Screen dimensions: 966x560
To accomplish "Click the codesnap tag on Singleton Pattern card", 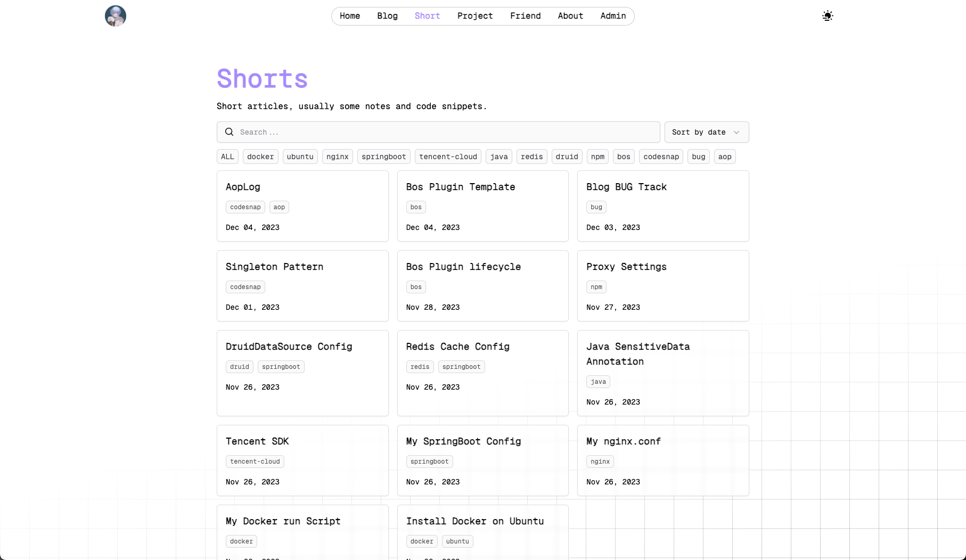I will click(x=245, y=287).
